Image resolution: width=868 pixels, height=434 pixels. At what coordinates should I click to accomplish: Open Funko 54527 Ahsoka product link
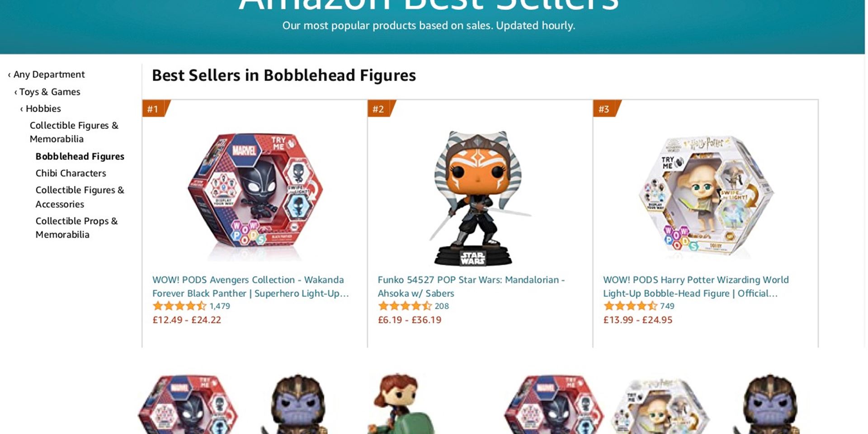tap(471, 287)
